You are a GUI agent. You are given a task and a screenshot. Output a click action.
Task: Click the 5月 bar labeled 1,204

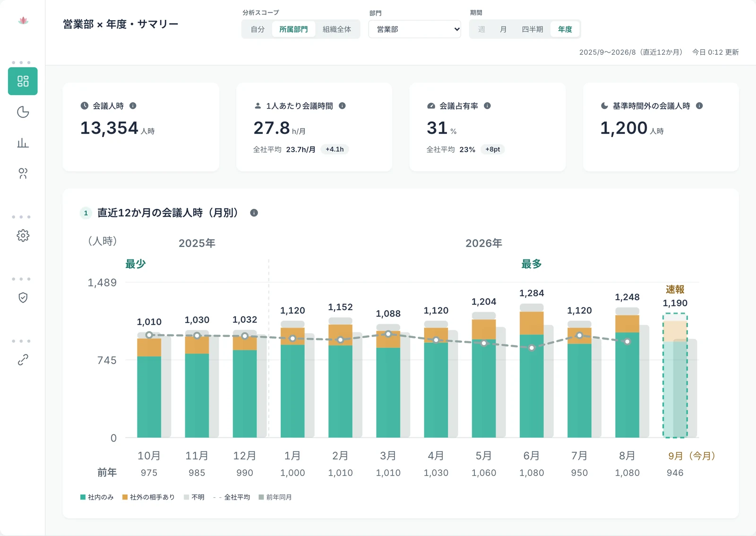coord(484,375)
